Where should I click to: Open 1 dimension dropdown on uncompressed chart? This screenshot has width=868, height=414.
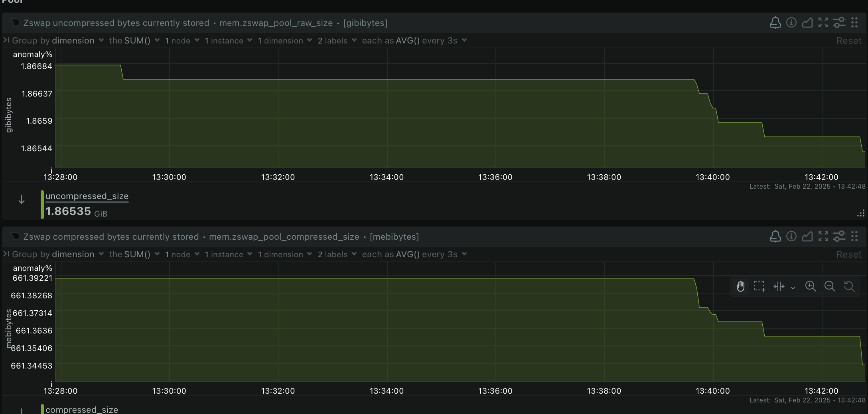pyautogui.click(x=285, y=40)
